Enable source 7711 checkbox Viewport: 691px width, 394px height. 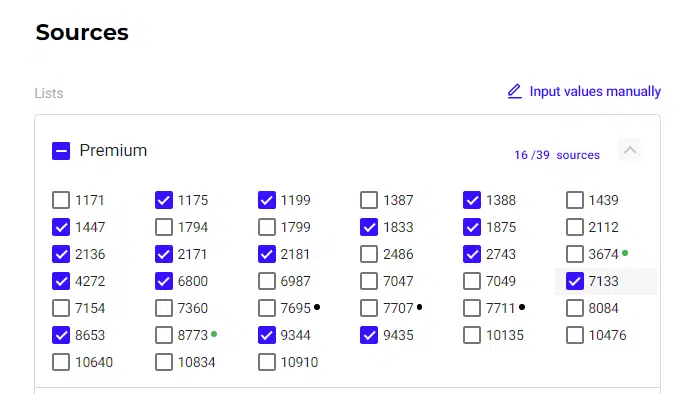pos(472,308)
